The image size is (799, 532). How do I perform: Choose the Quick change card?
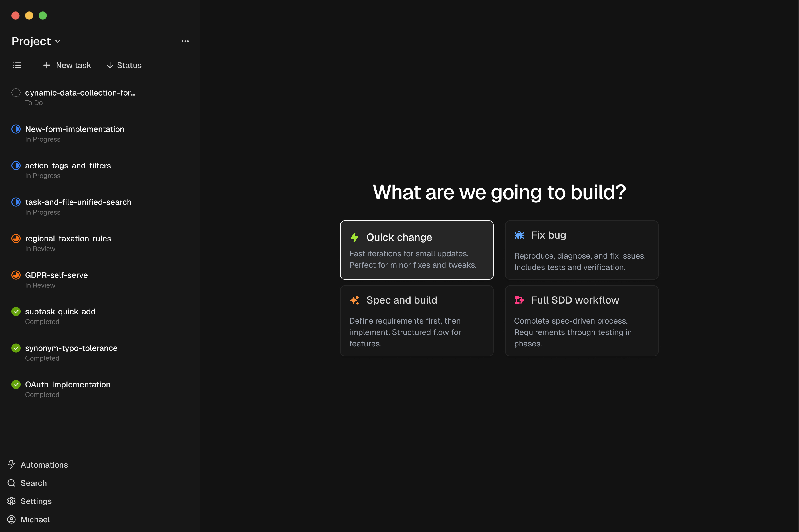(x=417, y=250)
